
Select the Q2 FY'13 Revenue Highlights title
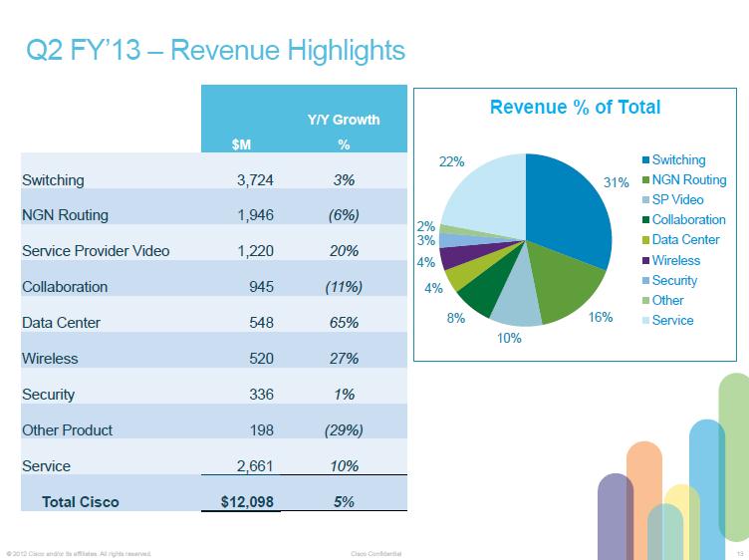pyautogui.click(x=214, y=50)
